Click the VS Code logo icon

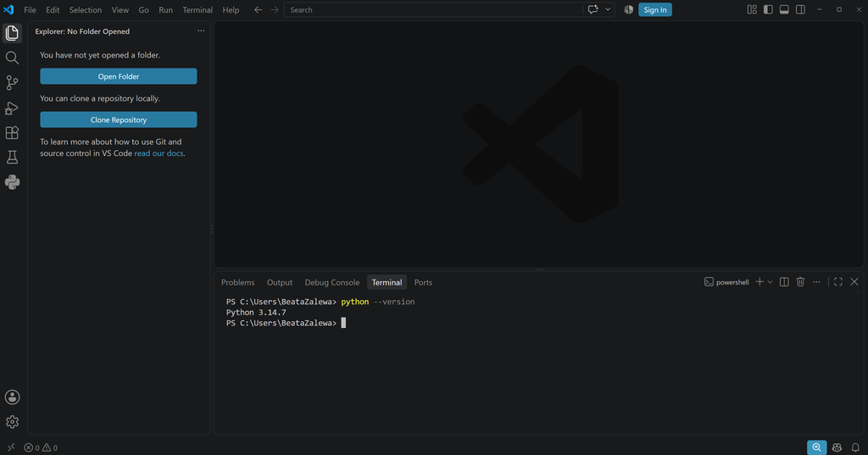point(8,9)
